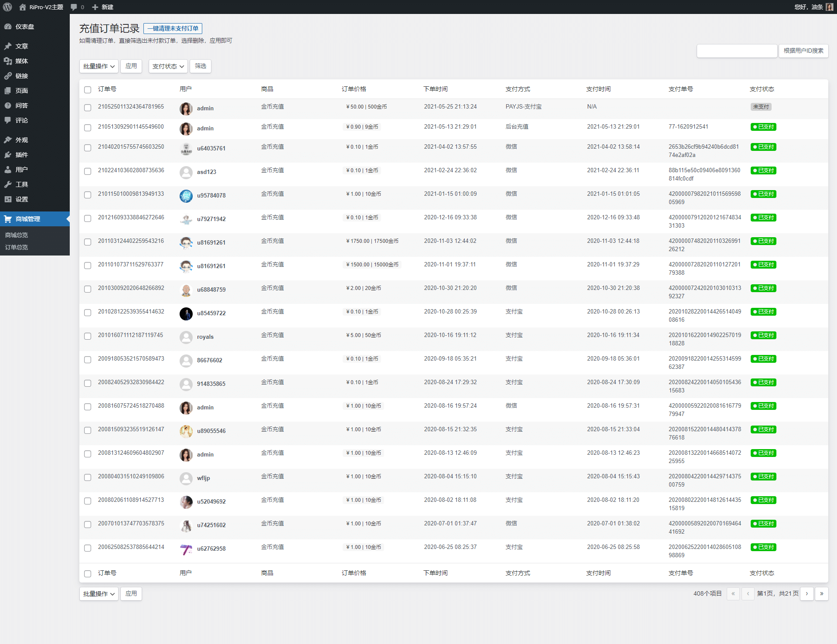This screenshot has height=644, width=837.
Task: Click 您好，油条 greeting in admin bar
Action: (809, 7)
